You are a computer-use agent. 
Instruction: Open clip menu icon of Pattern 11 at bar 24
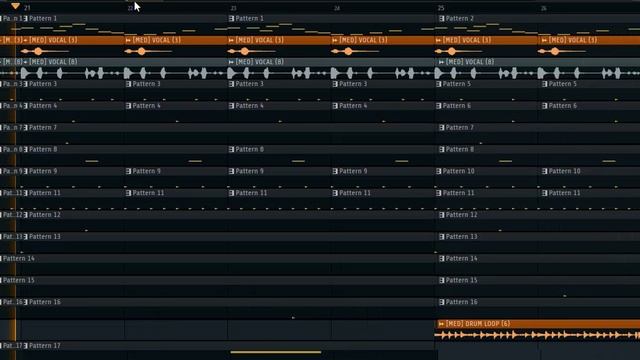point(335,193)
